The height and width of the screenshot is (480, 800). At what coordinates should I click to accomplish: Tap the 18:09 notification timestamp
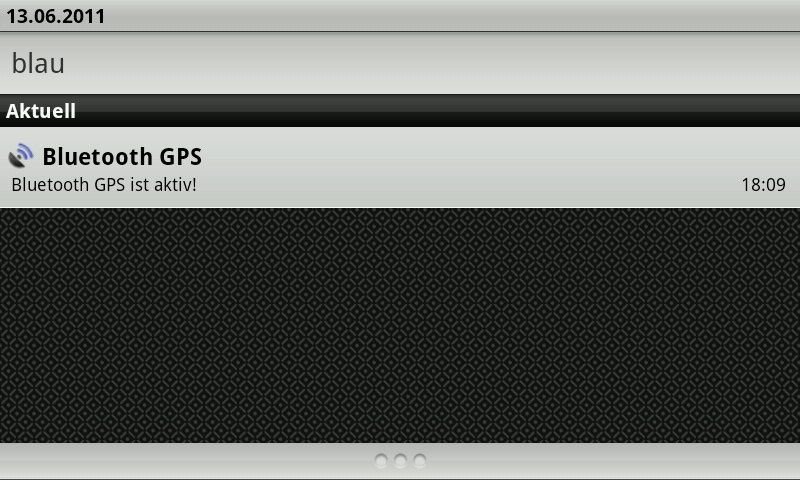point(763,185)
